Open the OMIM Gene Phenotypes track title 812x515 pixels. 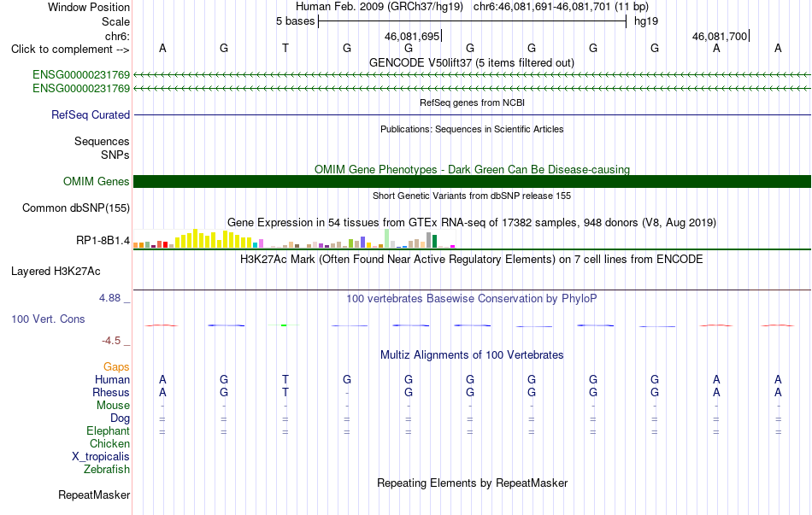[472, 169]
